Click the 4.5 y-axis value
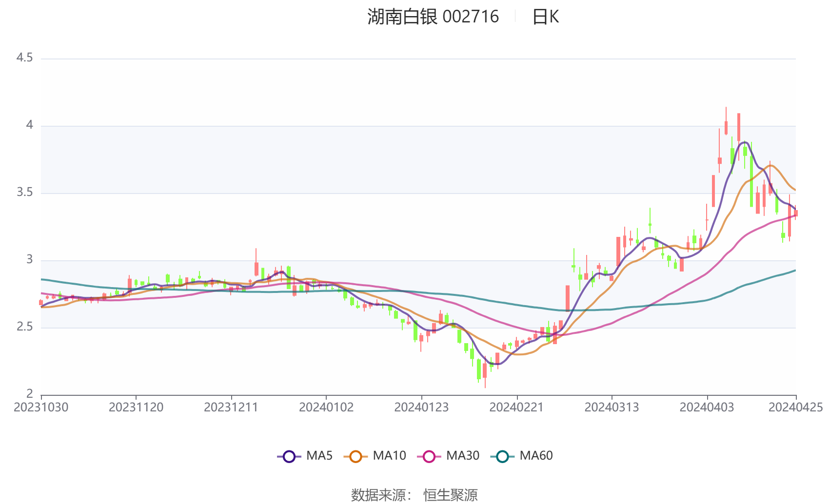 pyautogui.click(x=24, y=58)
